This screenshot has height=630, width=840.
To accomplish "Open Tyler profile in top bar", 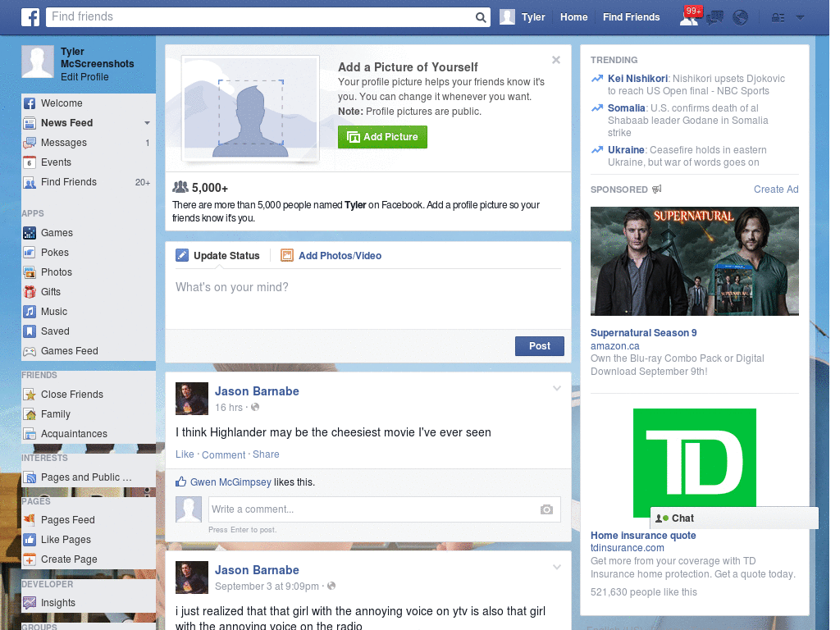I will pyautogui.click(x=523, y=17).
